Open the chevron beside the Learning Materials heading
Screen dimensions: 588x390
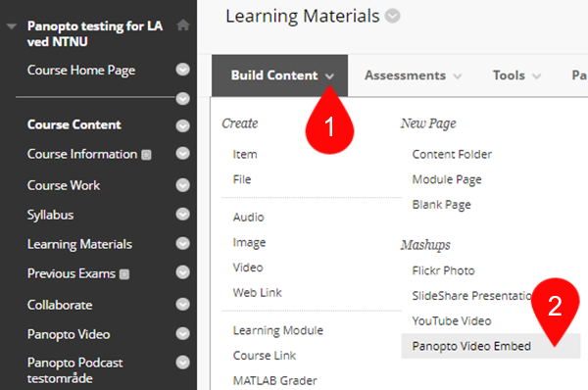(x=393, y=16)
